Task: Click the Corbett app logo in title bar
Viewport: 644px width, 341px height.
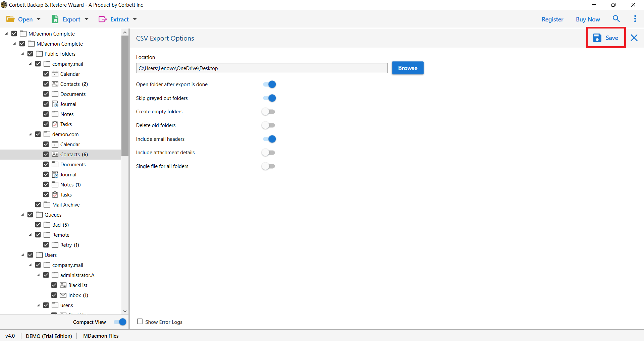Action: (4, 5)
